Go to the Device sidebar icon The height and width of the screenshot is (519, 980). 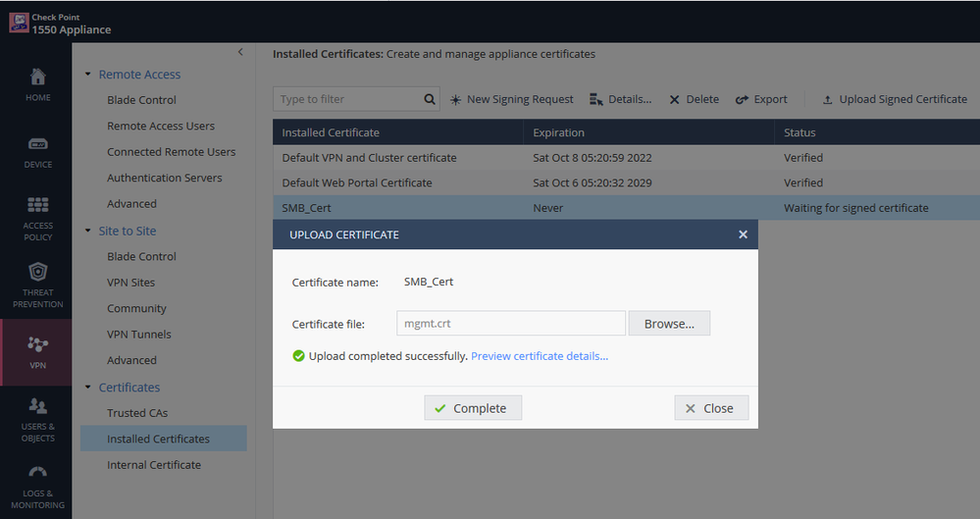[37, 150]
